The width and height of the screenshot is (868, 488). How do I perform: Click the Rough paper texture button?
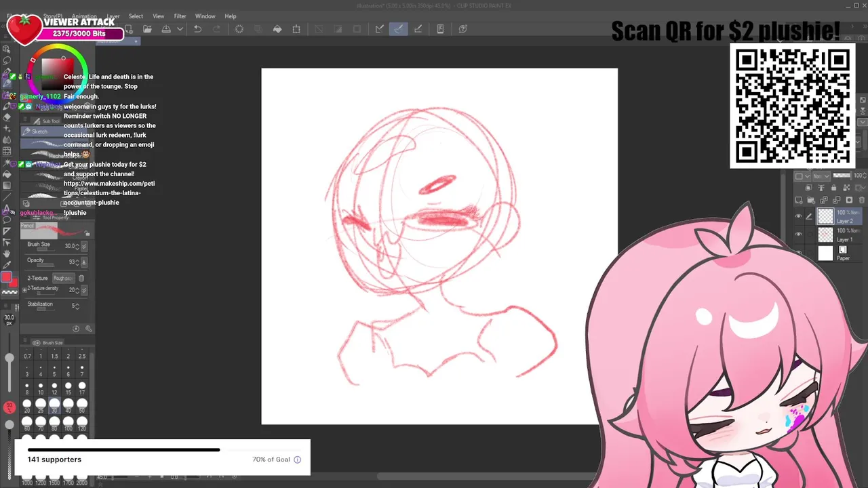[x=63, y=278]
